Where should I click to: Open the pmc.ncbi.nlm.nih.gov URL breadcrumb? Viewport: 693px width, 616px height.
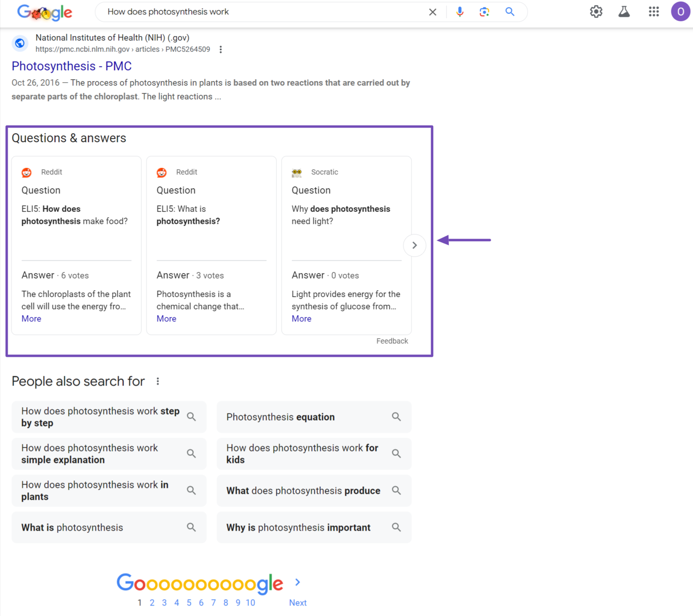click(123, 50)
